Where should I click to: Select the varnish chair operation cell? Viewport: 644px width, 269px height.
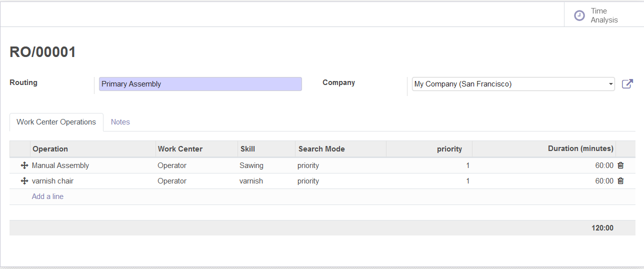93,181
